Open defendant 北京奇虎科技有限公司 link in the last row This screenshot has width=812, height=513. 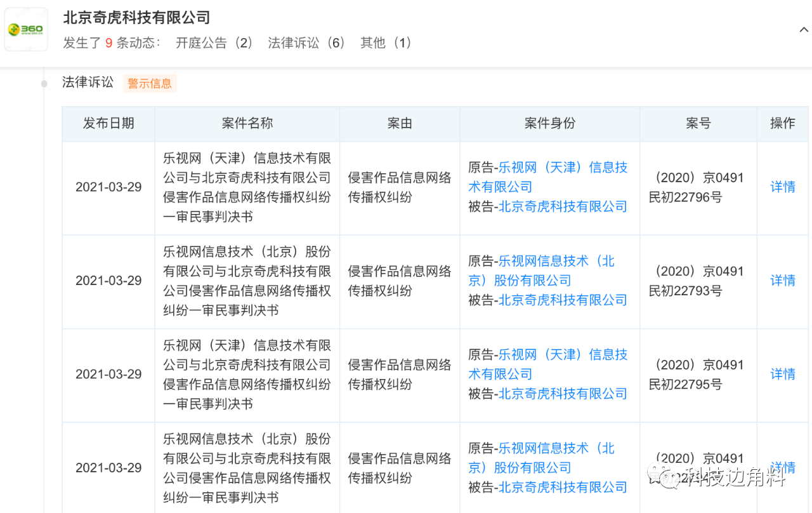coord(563,487)
